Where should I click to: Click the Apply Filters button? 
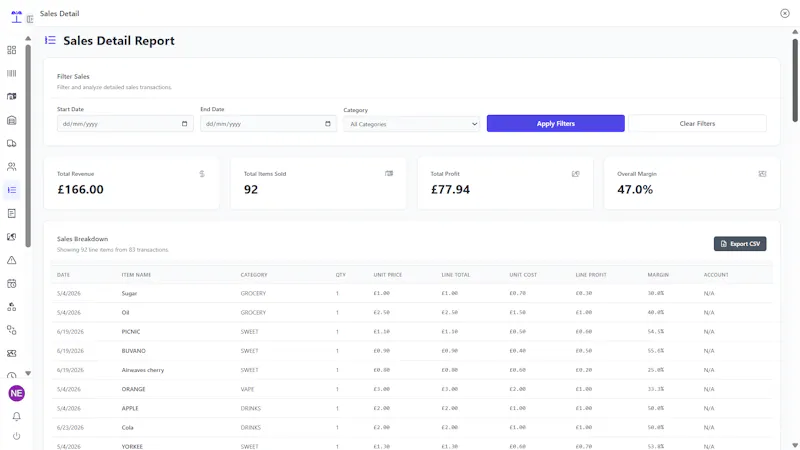(556, 123)
